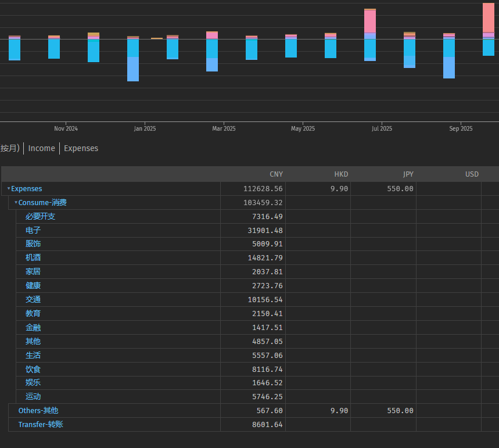Open the 家居 account
The image size is (499, 448).
[33, 271]
